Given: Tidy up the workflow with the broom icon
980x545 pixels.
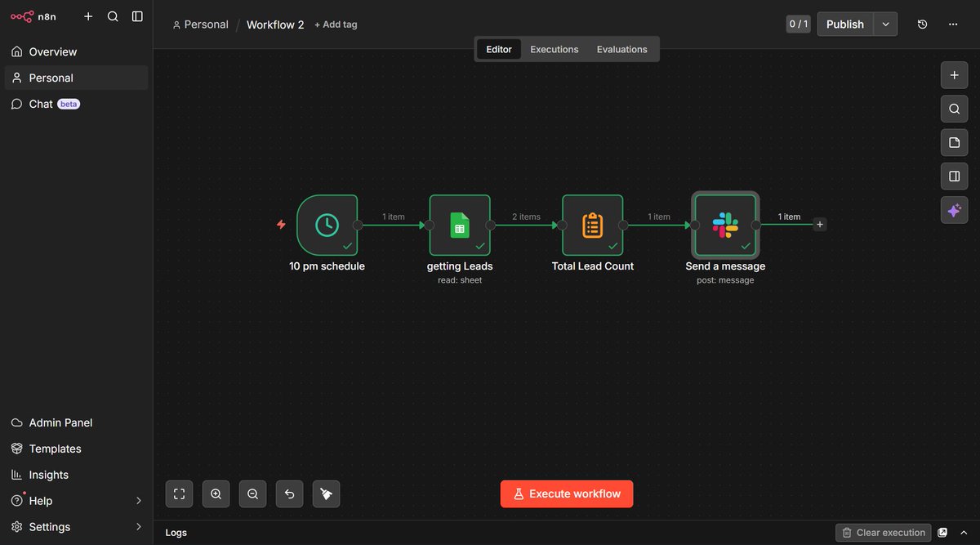Looking at the screenshot, I should (327, 494).
